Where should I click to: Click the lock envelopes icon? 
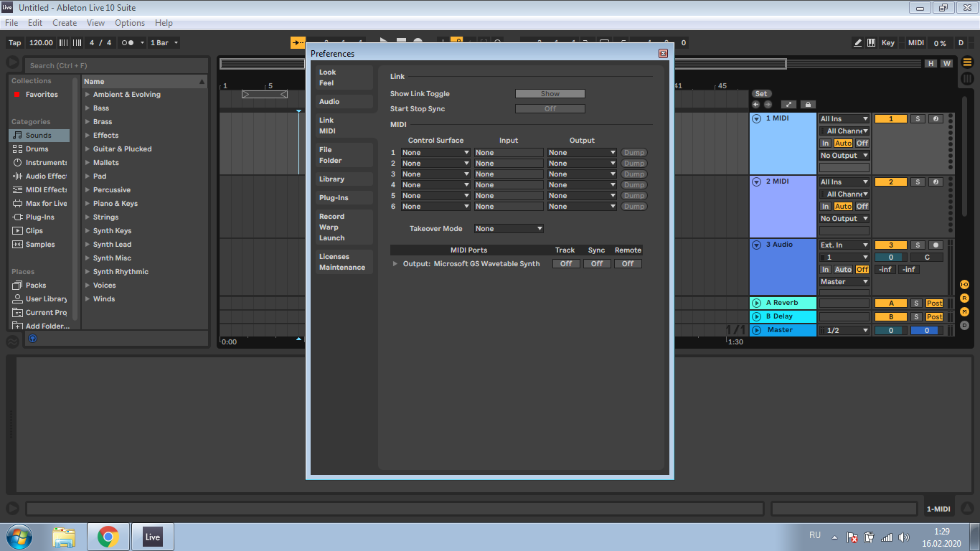point(808,105)
